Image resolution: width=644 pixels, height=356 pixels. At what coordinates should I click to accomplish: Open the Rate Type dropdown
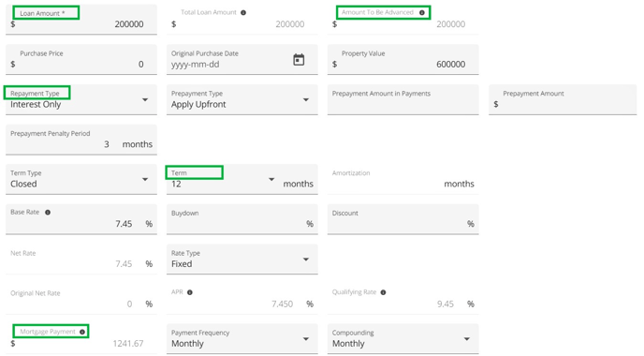tap(241, 259)
